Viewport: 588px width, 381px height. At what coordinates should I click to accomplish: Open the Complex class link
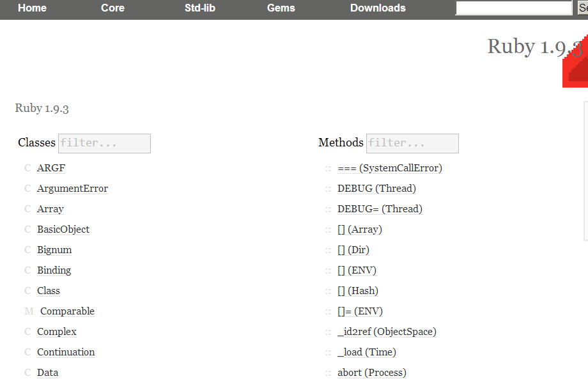pyautogui.click(x=57, y=332)
